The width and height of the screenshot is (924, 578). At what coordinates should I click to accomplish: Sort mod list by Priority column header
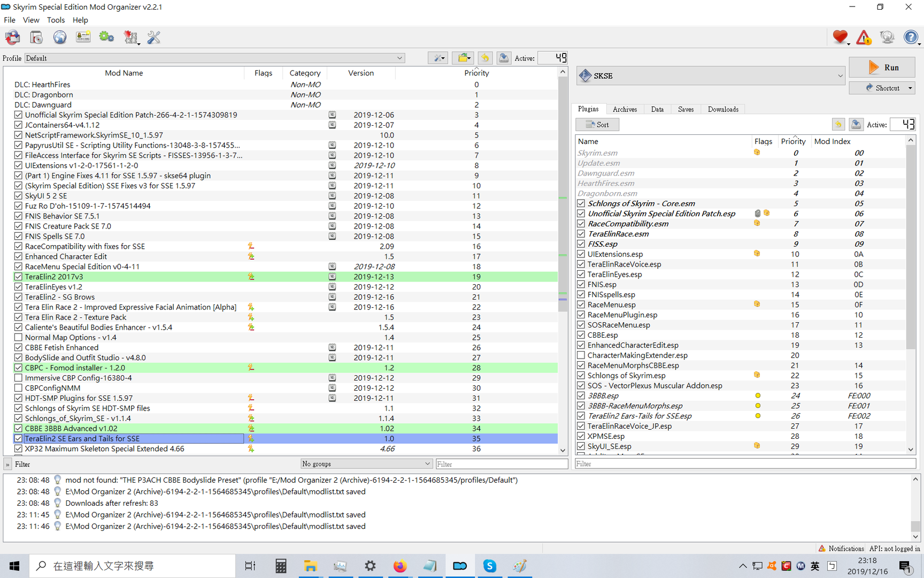[476, 73]
